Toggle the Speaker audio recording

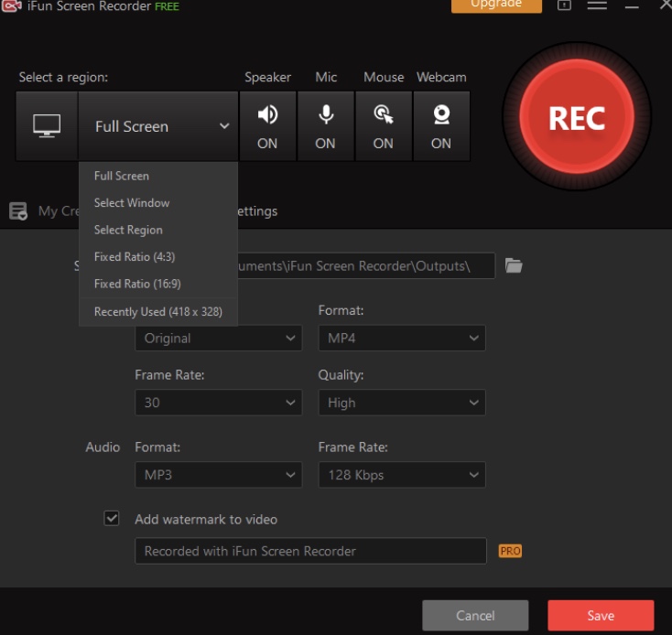click(x=267, y=126)
